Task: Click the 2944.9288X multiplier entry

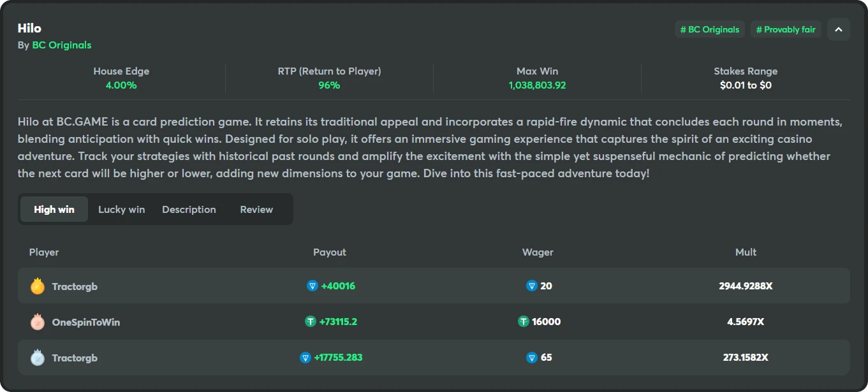Action: pyautogui.click(x=746, y=286)
